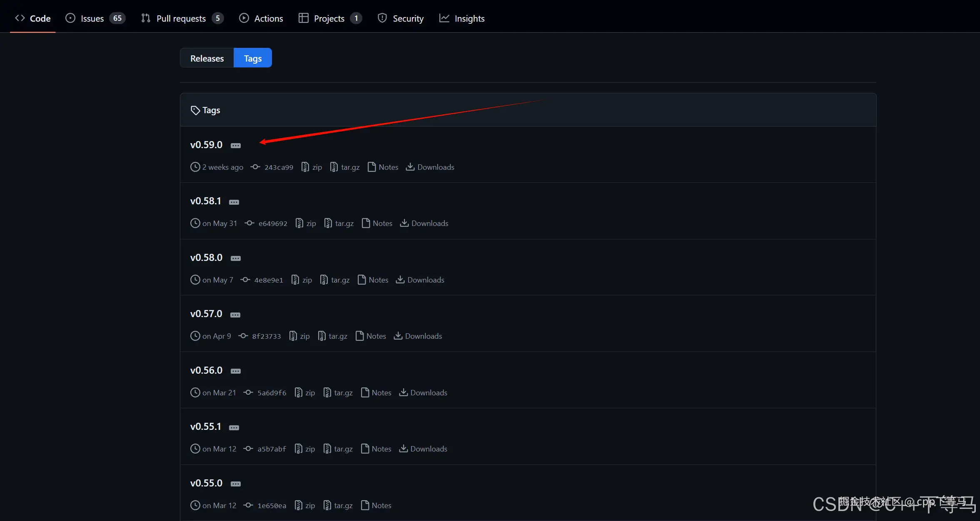This screenshot has width=980, height=521.
Task: Click the Insights graph icon
Action: pyautogui.click(x=444, y=18)
